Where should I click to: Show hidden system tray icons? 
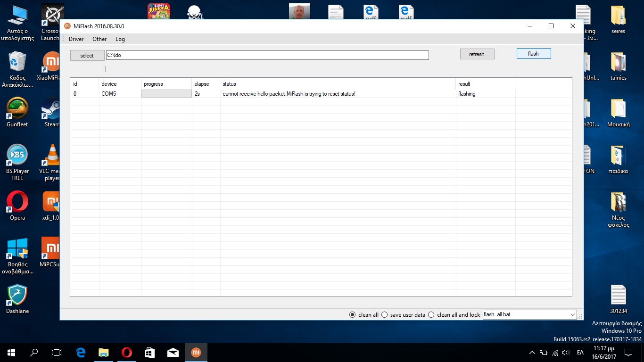coord(532,353)
